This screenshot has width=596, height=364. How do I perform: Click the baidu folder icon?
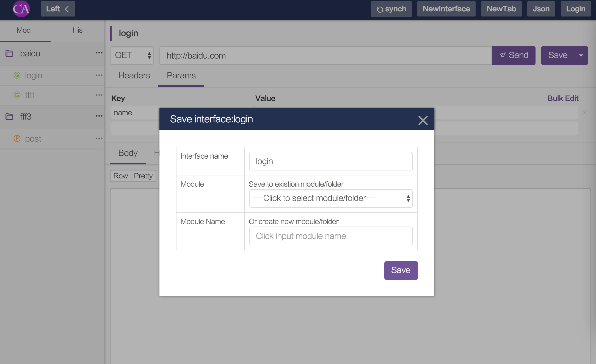(9, 53)
